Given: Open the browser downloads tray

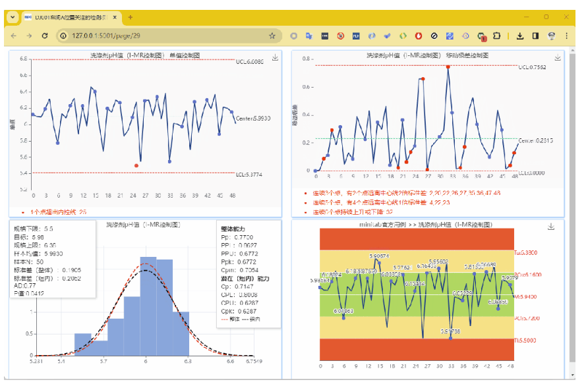Looking at the screenshot, I should click(x=519, y=36).
